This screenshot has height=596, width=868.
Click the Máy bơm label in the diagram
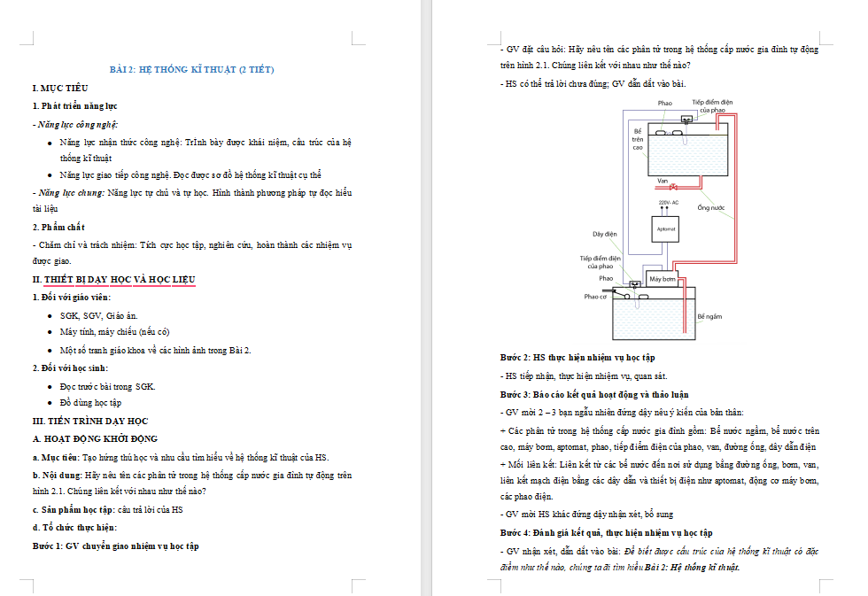(x=663, y=278)
